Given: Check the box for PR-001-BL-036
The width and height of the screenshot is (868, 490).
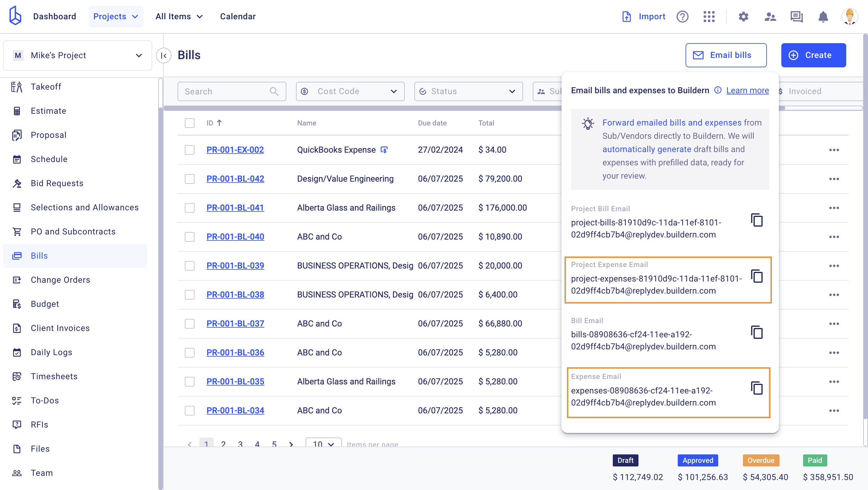Looking at the screenshot, I should pos(190,353).
